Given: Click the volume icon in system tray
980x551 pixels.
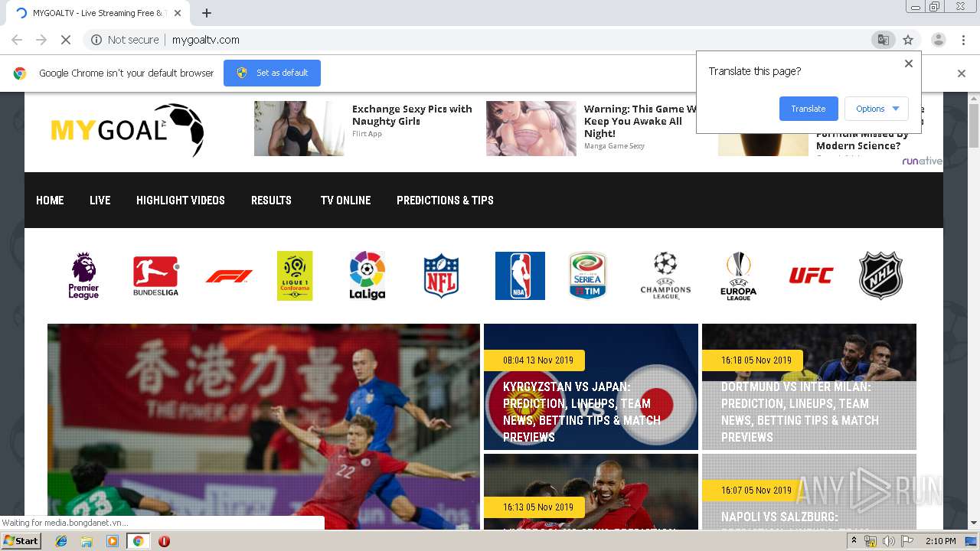Looking at the screenshot, I should pyautogui.click(x=889, y=541).
